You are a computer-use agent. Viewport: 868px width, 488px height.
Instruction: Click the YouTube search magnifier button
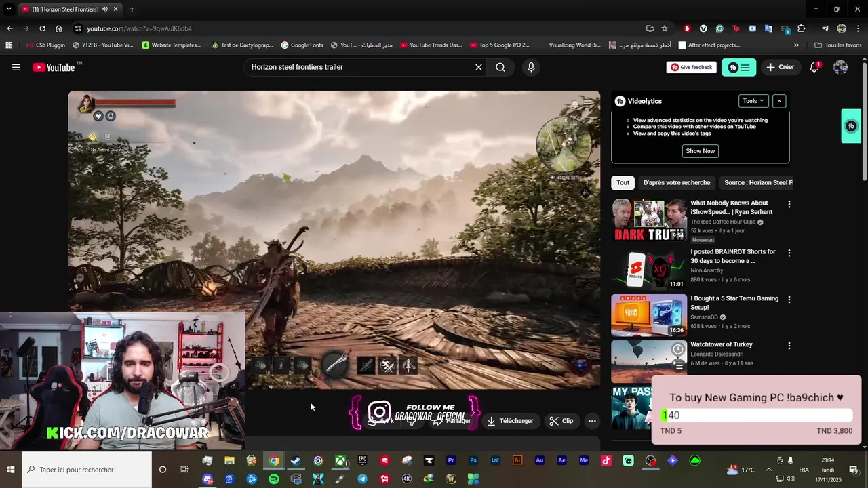pyautogui.click(x=500, y=67)
